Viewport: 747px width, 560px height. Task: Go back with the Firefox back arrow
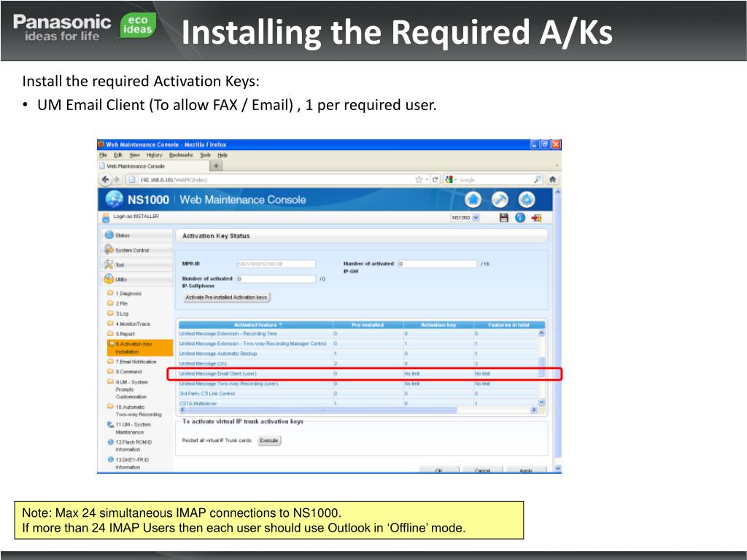coord(105,179)
